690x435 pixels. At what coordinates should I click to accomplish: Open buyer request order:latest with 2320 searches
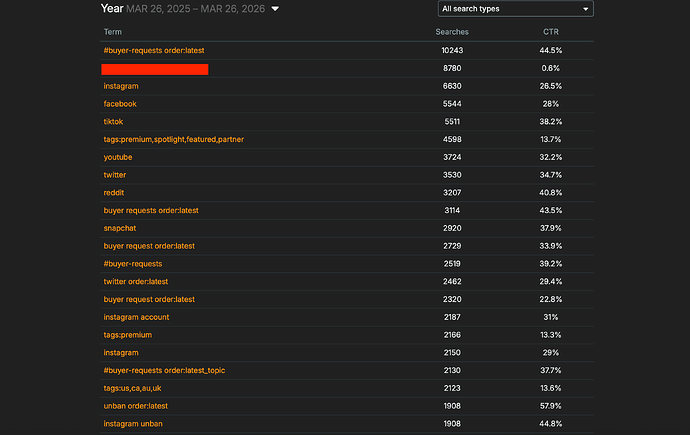pyautogui.click(x=149, y=300)
